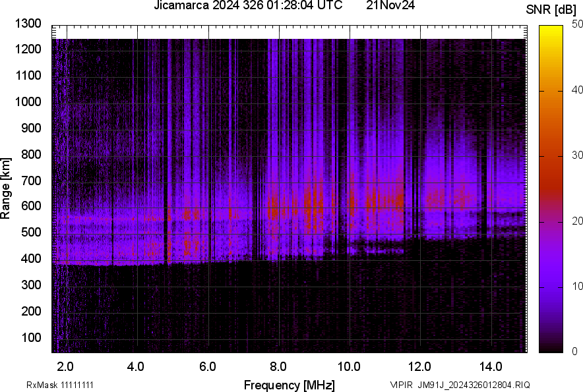Click the 1300 range tick label
Screen dimensions: 583x392
29,24
